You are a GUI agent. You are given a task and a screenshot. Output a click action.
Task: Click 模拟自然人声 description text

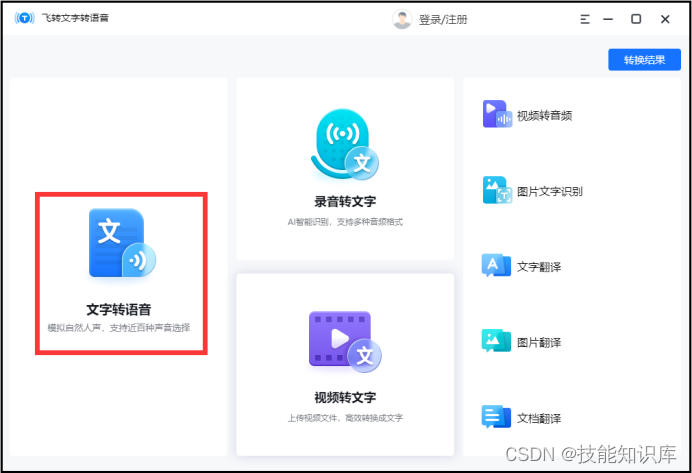[119, 328]
